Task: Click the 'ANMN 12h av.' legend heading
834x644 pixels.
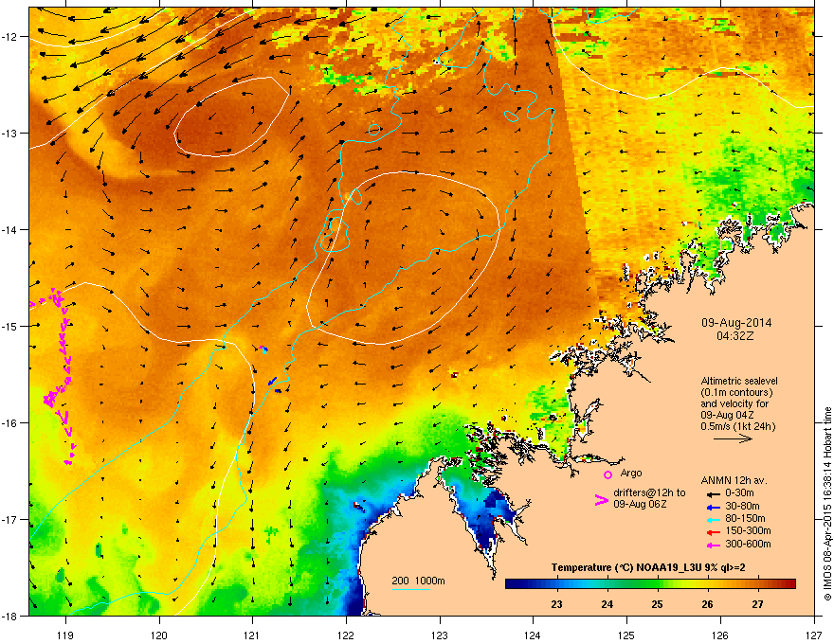Action: pyautogui.click(x=734, y=481)
